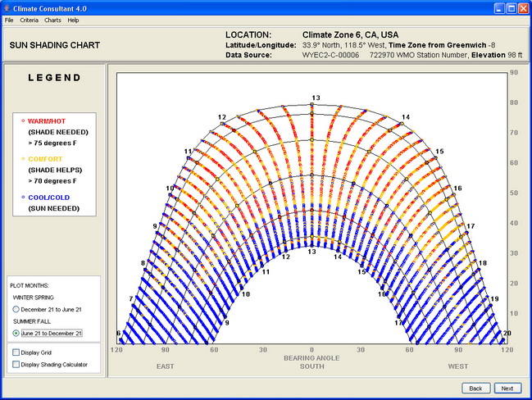Click the WEST axis label
The image size is (532, 400).
pos(458,366)
